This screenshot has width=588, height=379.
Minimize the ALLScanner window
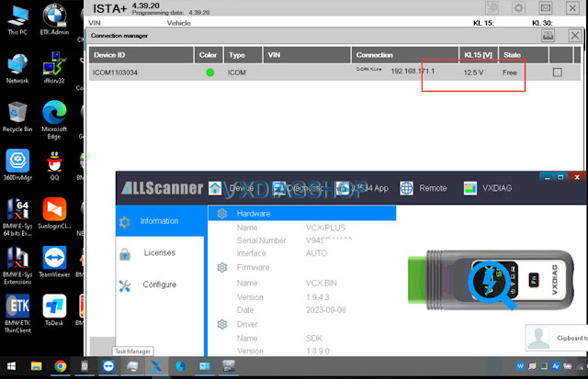pos(548,177)
